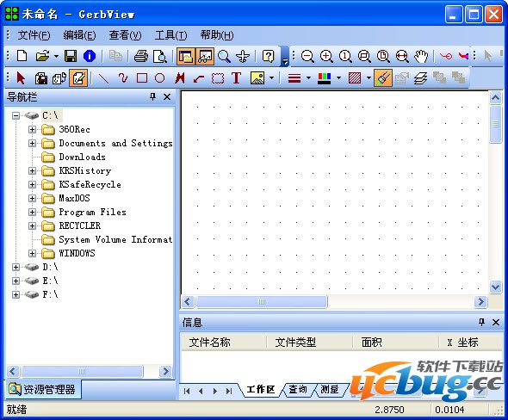Click the crosshair airplane icon
The image size is (508, 420).
243,56
